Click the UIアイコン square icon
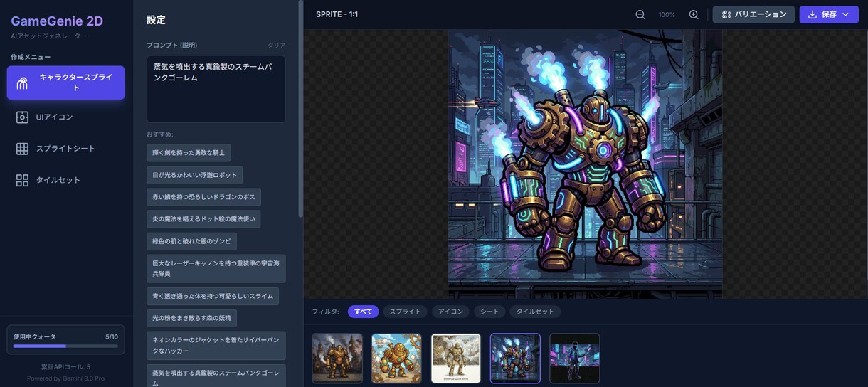The height and width of the screenshot is (387, 868). [22, 117]
